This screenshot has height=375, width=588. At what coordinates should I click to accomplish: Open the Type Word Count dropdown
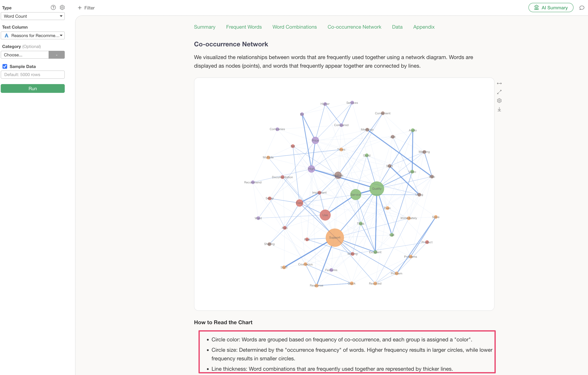pos(33,16)
